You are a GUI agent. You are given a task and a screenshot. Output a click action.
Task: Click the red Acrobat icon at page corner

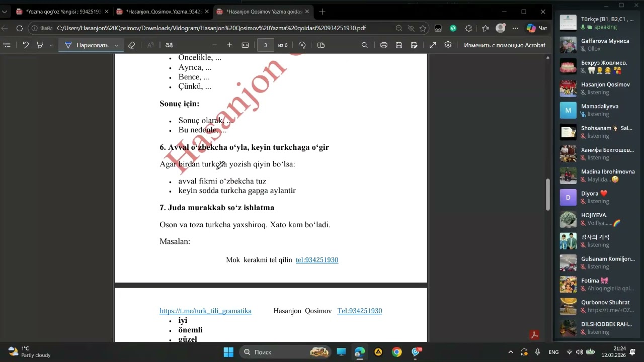coord(534,335)
